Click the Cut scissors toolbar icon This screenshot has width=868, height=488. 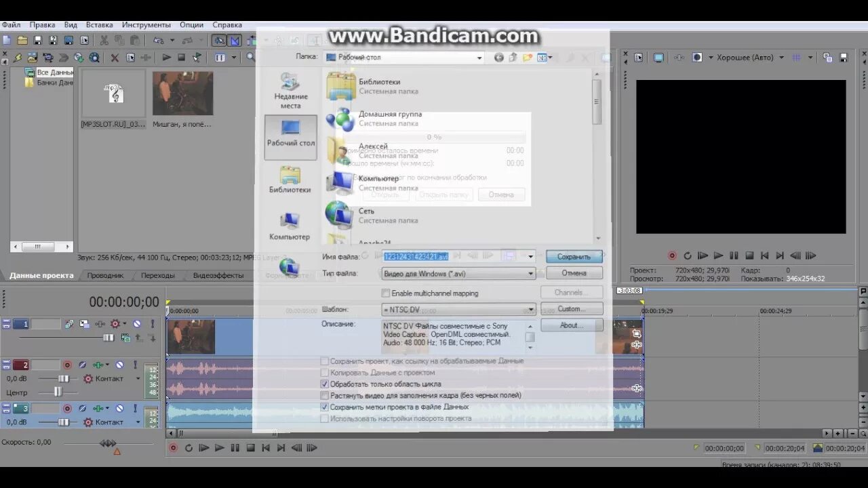pos(104,41)
